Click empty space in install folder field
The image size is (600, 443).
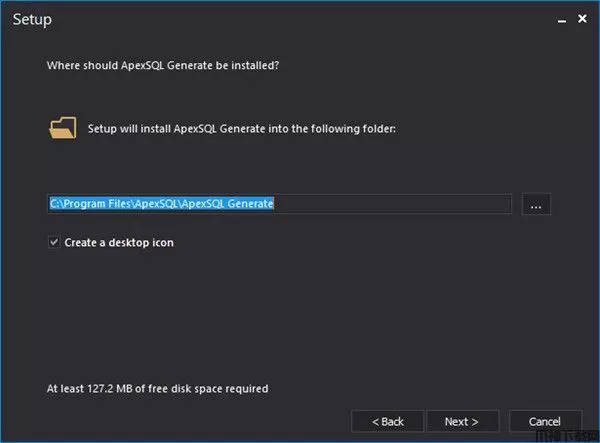pos(400,204)
